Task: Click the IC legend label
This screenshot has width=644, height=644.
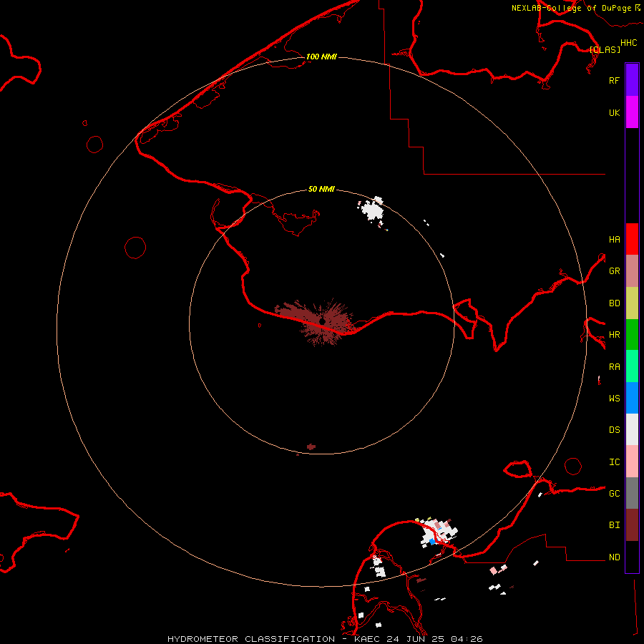Action: tap(614, 462)
